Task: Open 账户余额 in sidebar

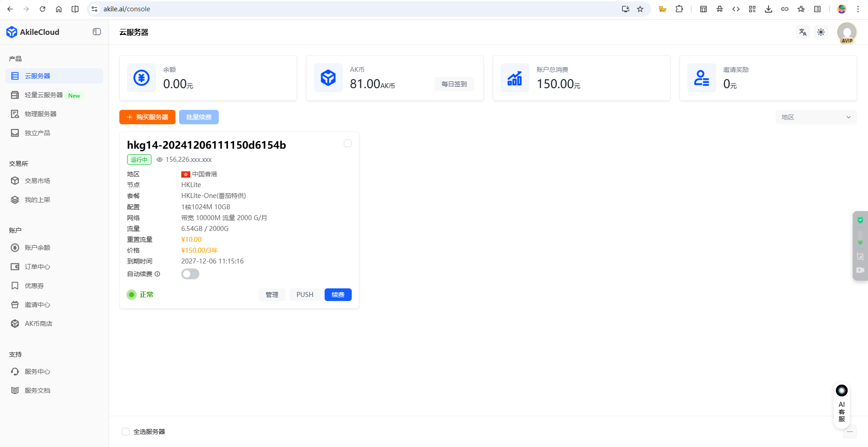Action: click(54, 248)
